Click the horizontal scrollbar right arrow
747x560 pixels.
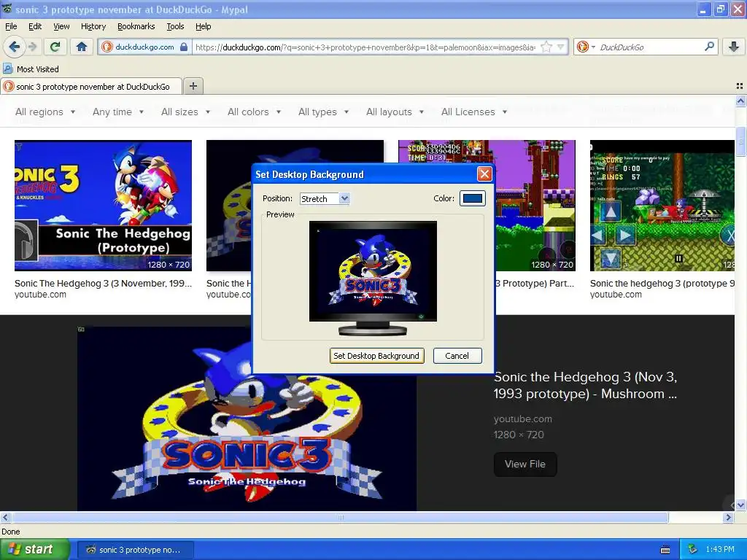pos(729,517)
